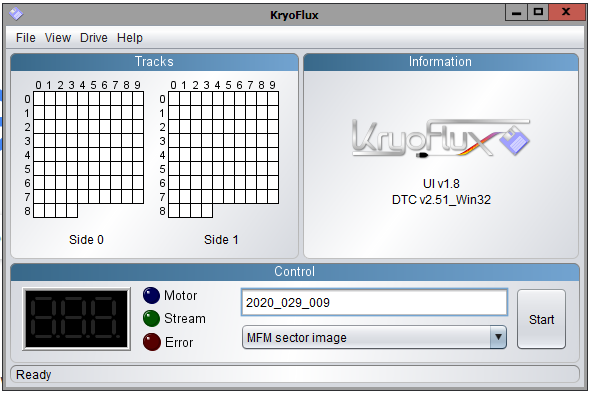Maximize the KryoFlux window
The image size is (591, 394).
[x=538, y=12]
